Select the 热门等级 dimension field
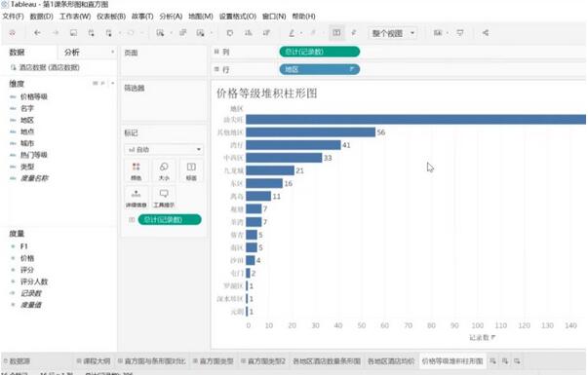 (34, 155)
